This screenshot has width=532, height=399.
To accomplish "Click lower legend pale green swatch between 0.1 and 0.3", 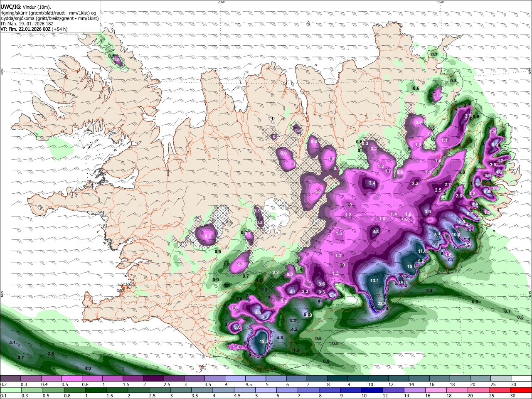I will pyautogui.click(x=10, y=390).
